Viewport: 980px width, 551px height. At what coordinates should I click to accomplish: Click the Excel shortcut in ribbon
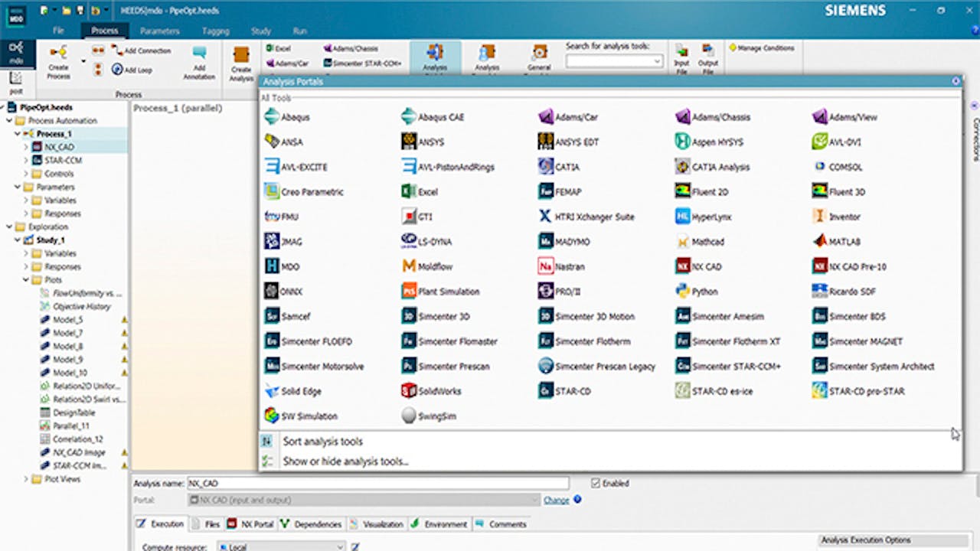point(278,48)
